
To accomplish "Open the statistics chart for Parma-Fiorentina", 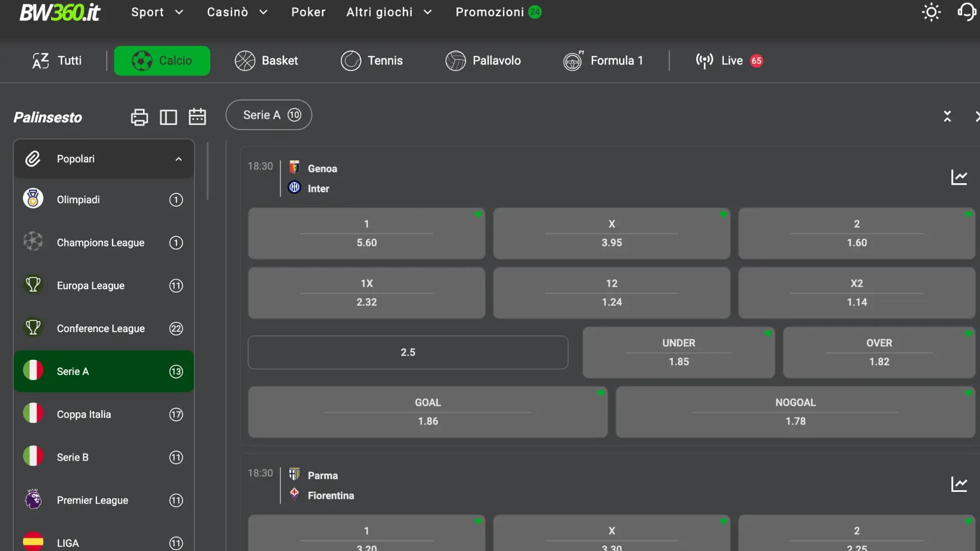I will click(x=959, y=484).
